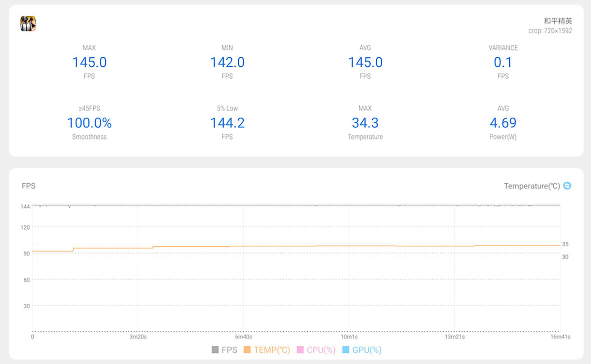The width and height of the screenshot is (591, 364).
Task: Select the MAX 145.0 FPS stat
Action: tap(89, 62)
